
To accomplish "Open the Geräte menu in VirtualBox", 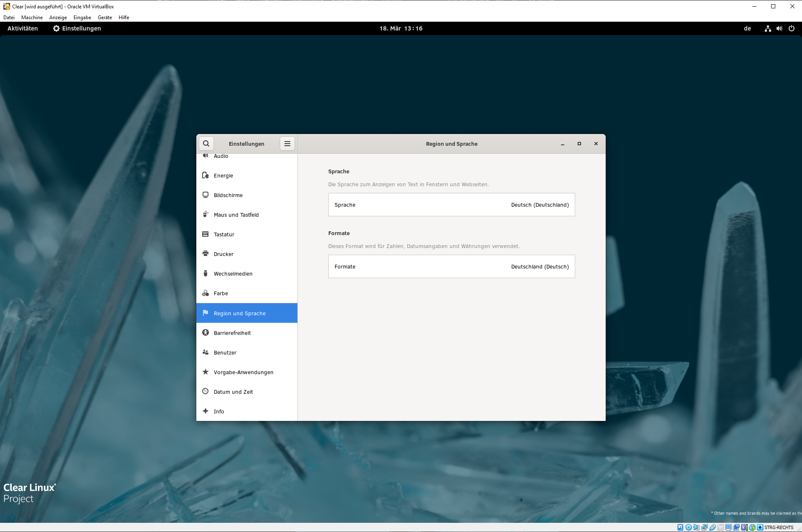I will coord(104,18).
